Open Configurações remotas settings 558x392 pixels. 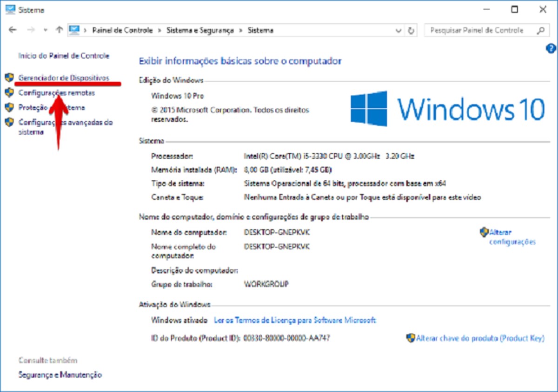(56, 92)
